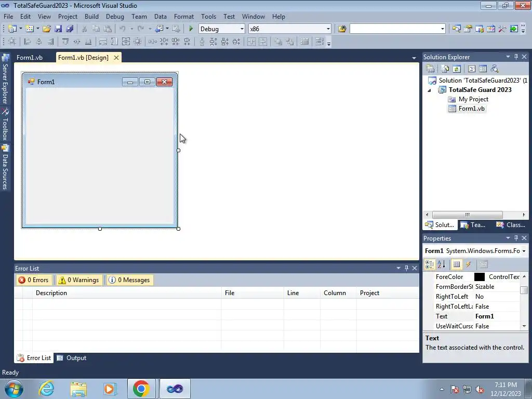The width and height of the screenshot is (532, 399).
Task: Click the Make Same Width layout icon
Action: [x=103, y=42]
